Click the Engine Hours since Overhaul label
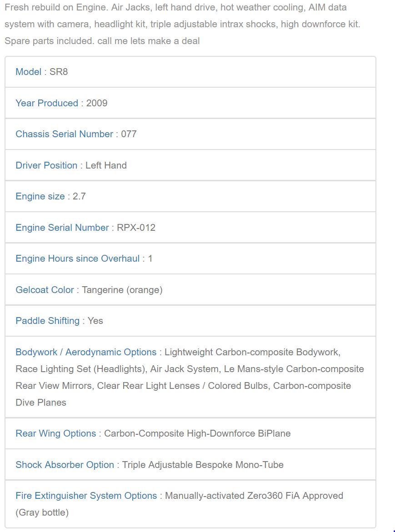 pyautogui.click(x=78, y=259)
